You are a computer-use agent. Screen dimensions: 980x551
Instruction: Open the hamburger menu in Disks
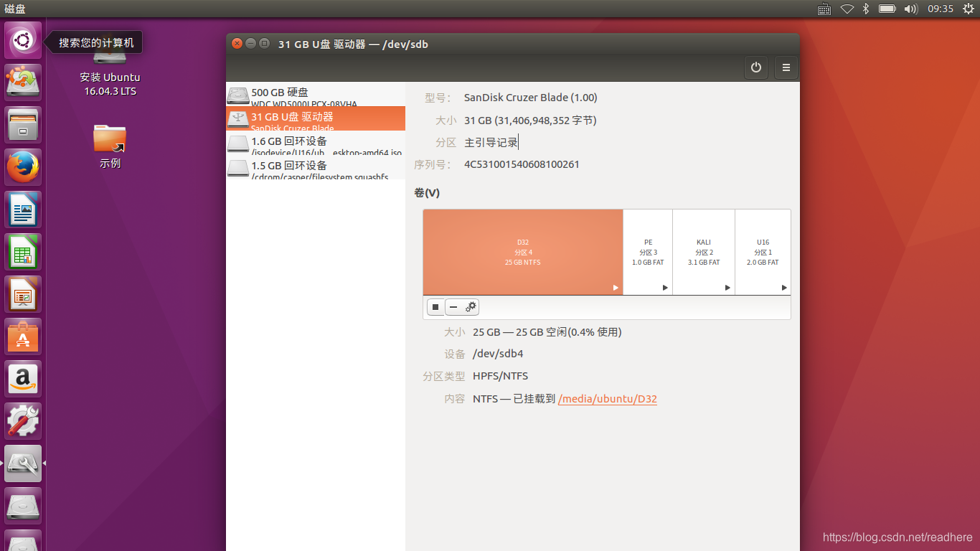point(786,67)
